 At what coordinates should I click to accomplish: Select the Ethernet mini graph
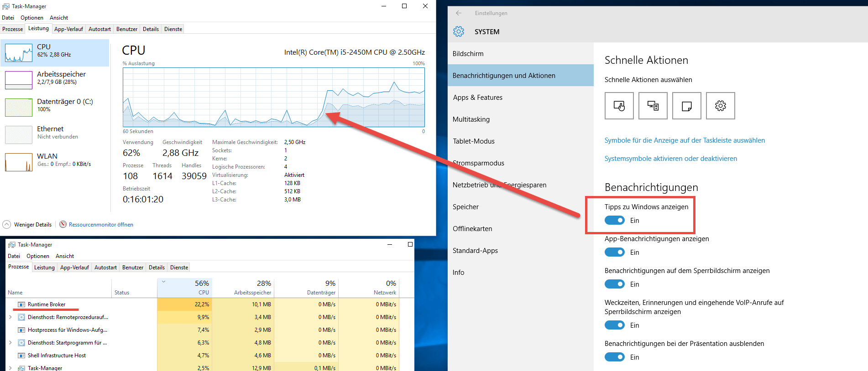(19, 135)
